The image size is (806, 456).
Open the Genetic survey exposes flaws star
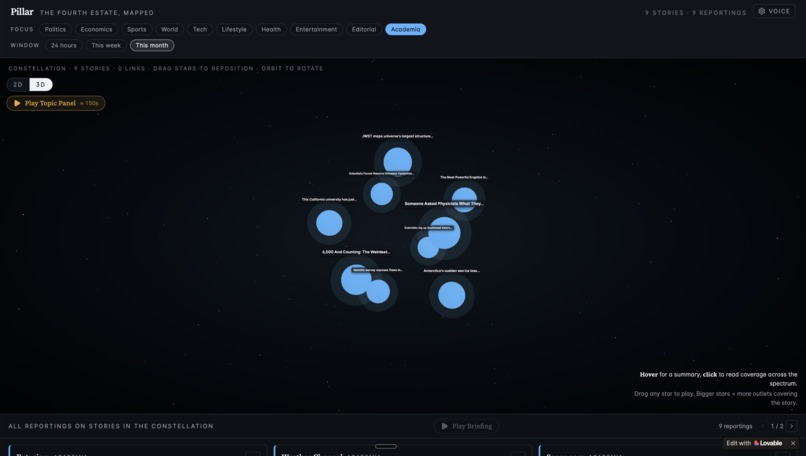(380, 293)
